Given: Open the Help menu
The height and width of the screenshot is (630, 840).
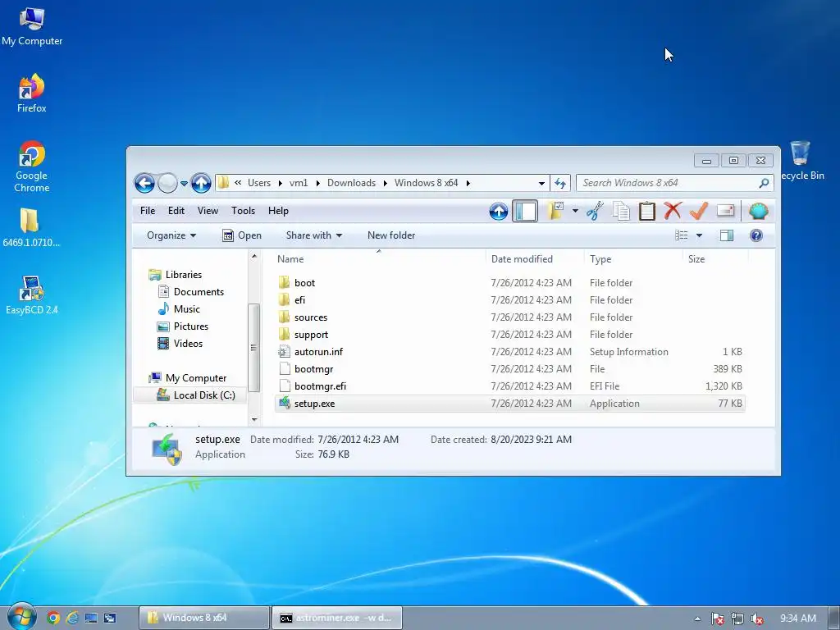Looking at the screenshot, I should [x=279, y=211].
